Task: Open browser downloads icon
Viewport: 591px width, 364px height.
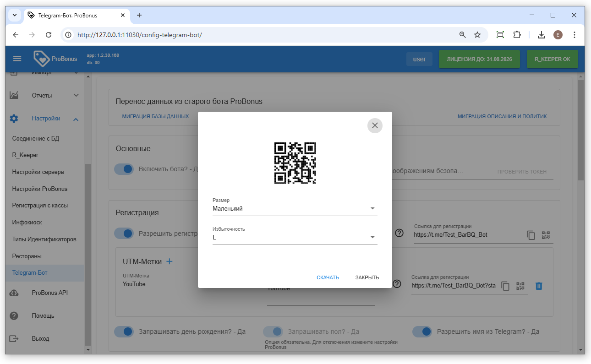Action: [x=542, y=35]
